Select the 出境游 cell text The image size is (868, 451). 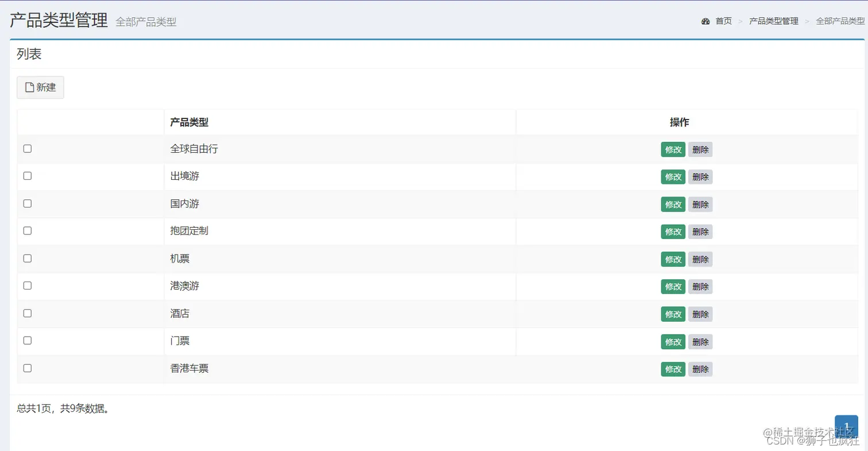tap(185, 176)
